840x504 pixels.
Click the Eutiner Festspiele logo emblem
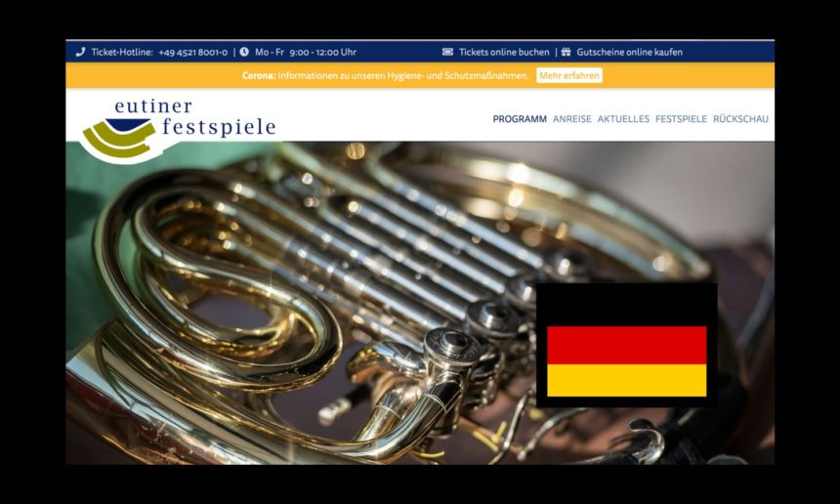[x=119, y=140]
